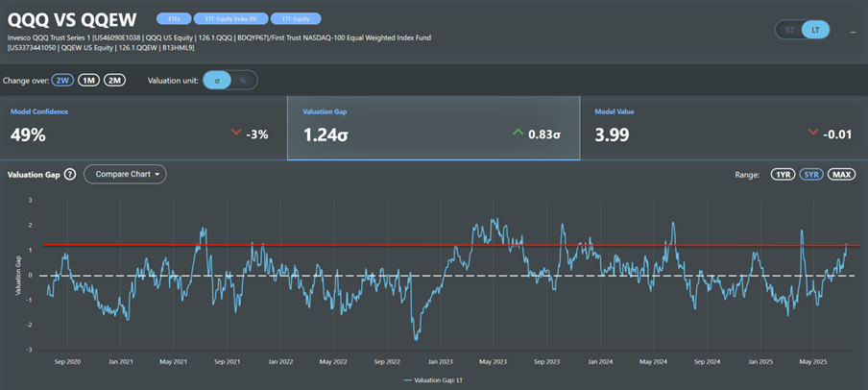Click the green up arrow on Valuation Gap
The image size is (868, 390).
point(518,133)
